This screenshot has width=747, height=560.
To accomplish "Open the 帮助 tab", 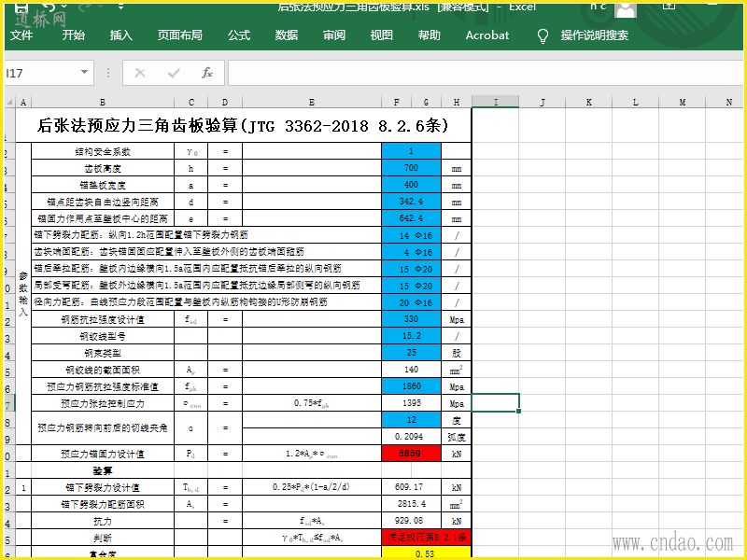I will [430, 35].
